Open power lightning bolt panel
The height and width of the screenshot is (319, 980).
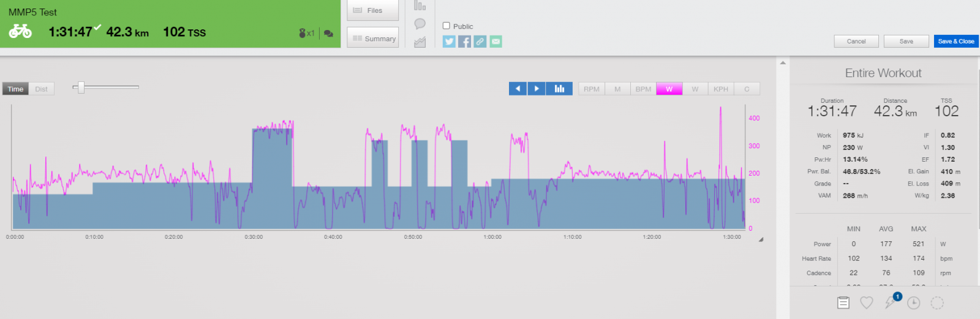pos(890,302)
